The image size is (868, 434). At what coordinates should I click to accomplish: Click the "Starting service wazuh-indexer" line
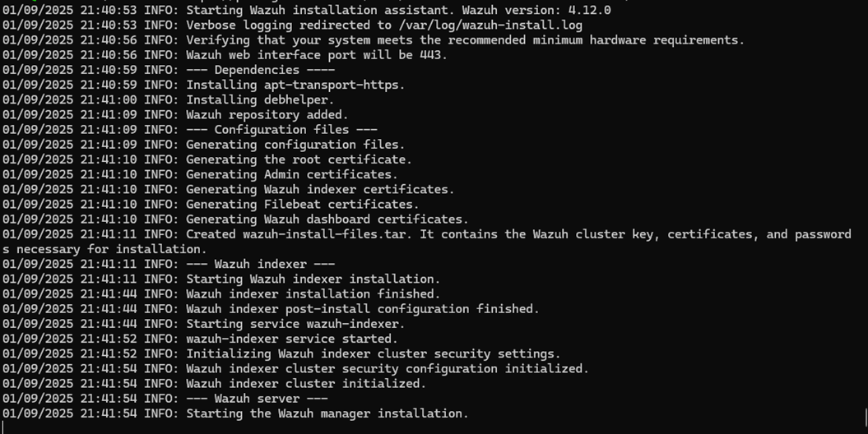tap(295, 324)
